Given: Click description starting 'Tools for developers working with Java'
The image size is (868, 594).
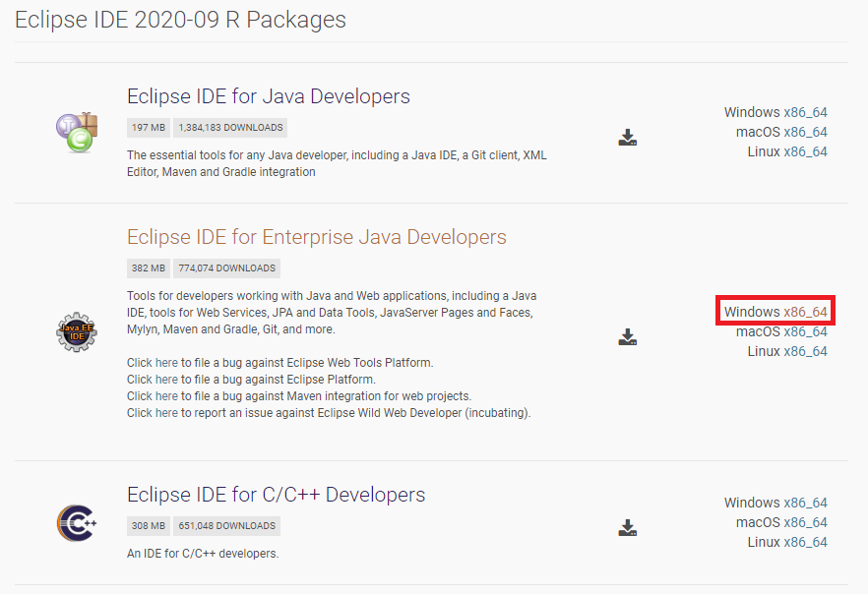Looking at the screenshot, I should (332, 313).
